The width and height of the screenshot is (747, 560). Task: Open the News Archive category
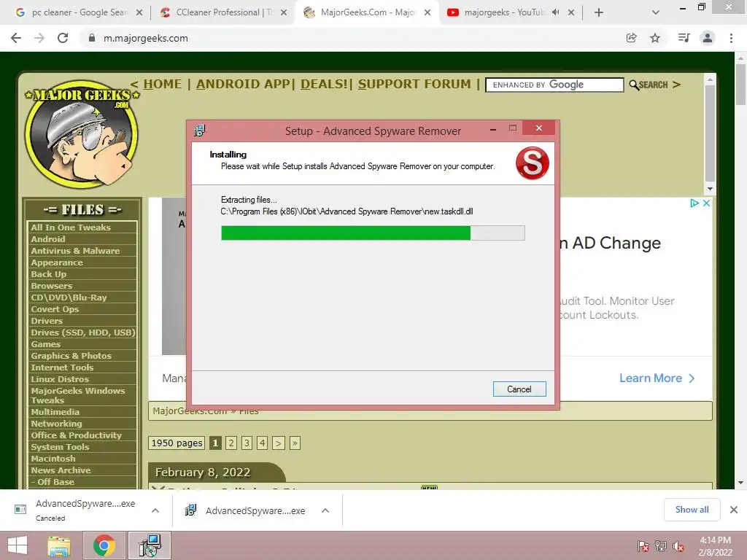61,470
